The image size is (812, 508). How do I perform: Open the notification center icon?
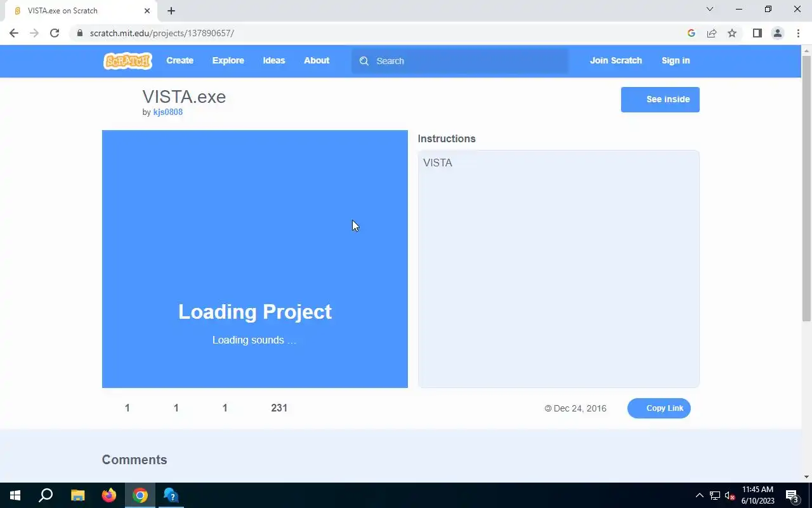792,495
